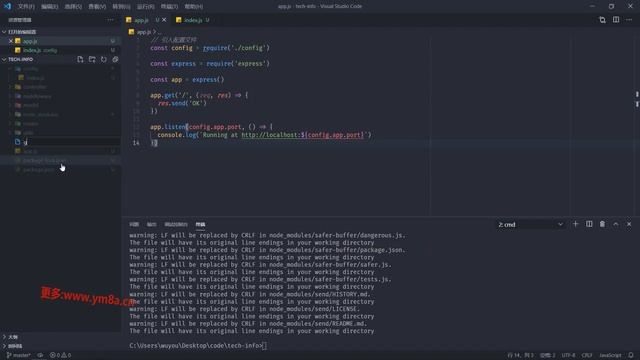Image resolution: width=640 pixels, height=360 pixels.
Task: Refresh the explorer with the refresh icon
Action: click(x=104, y=60)
